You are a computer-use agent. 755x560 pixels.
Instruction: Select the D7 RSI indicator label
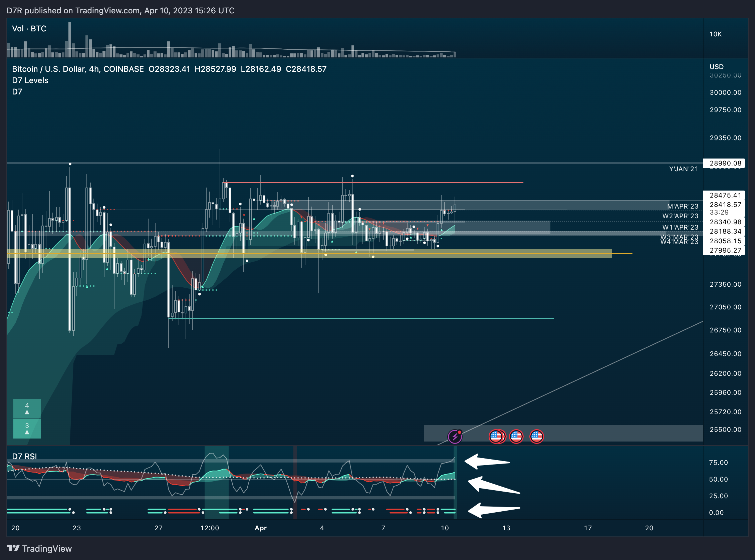(x=24, y=457)
